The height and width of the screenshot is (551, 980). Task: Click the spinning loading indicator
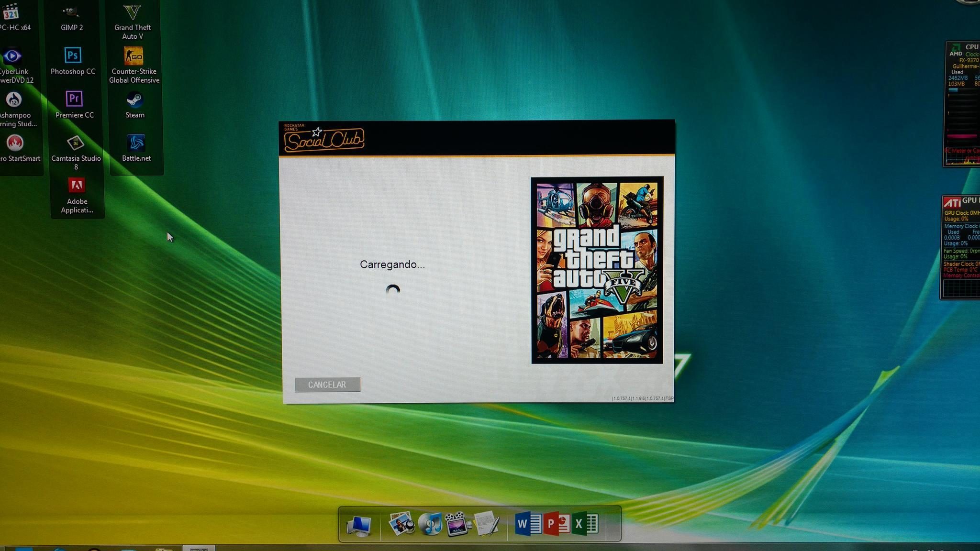[x=393, y=290]
